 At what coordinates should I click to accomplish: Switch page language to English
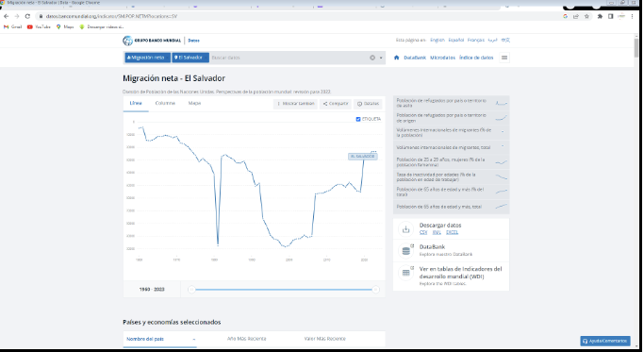pyautogui.click(x=438, y=40)
